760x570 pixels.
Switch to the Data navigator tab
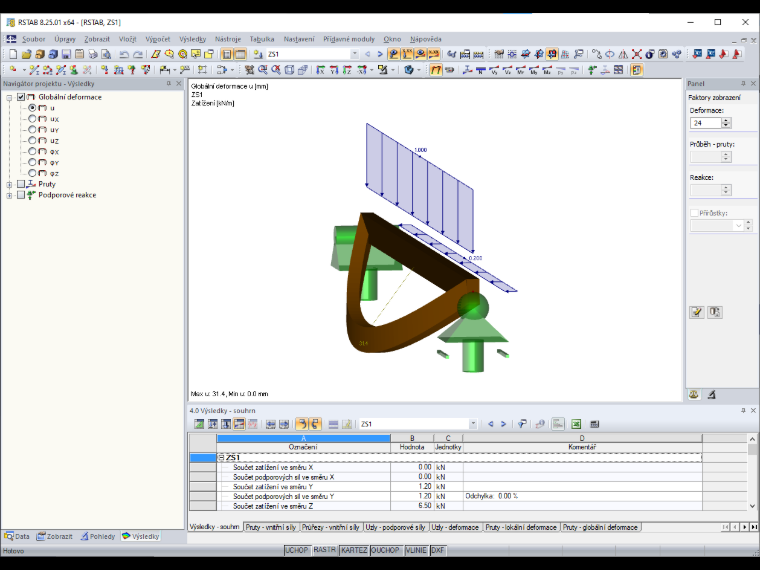[x=17, y=536]
